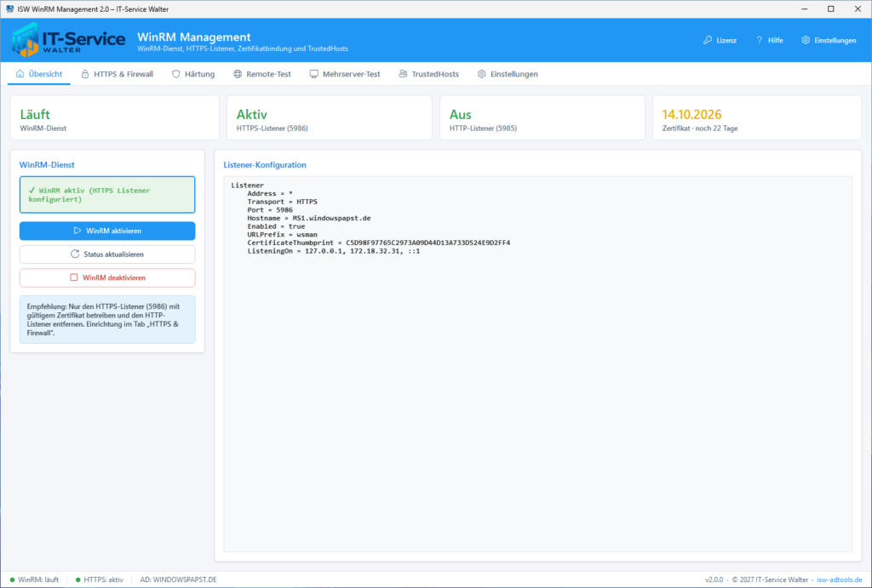872x588 pixels.
Task: Click the people icon on TrustedHosts
Action: (403, 74)
